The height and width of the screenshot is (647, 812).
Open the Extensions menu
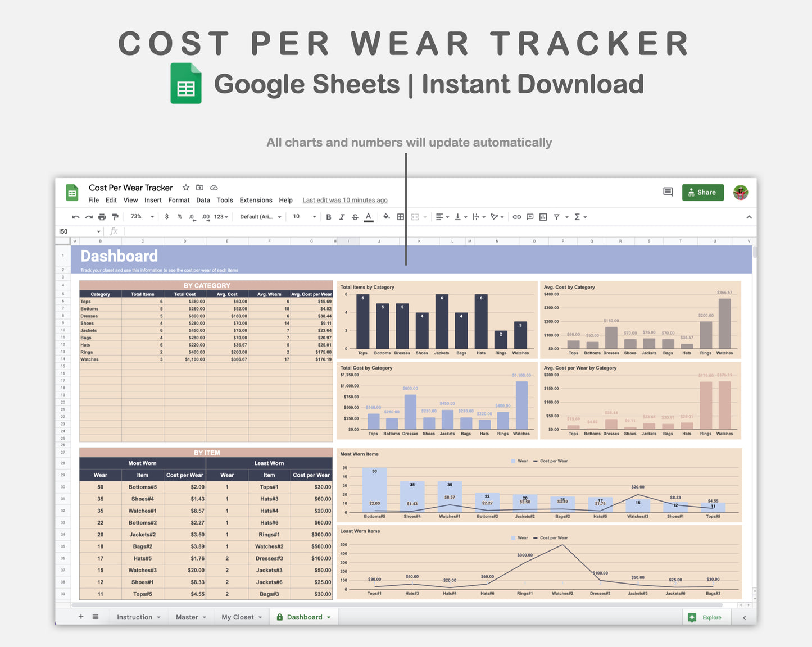[256, 200]
